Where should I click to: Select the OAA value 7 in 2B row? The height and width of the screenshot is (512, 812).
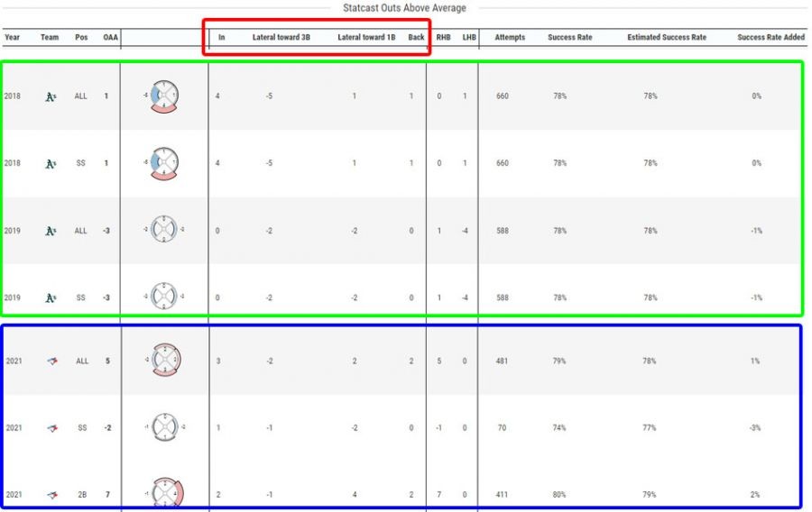[107, 494]
